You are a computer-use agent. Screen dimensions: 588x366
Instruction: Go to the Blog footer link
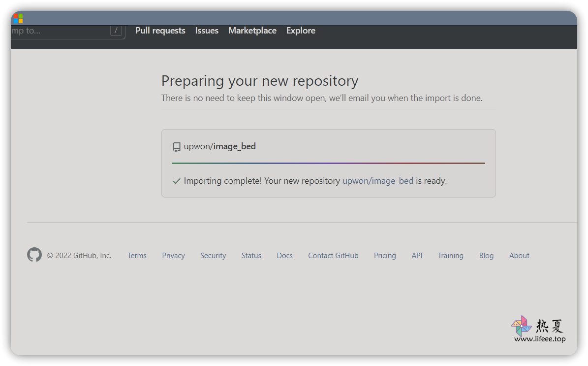coord(486,255)
